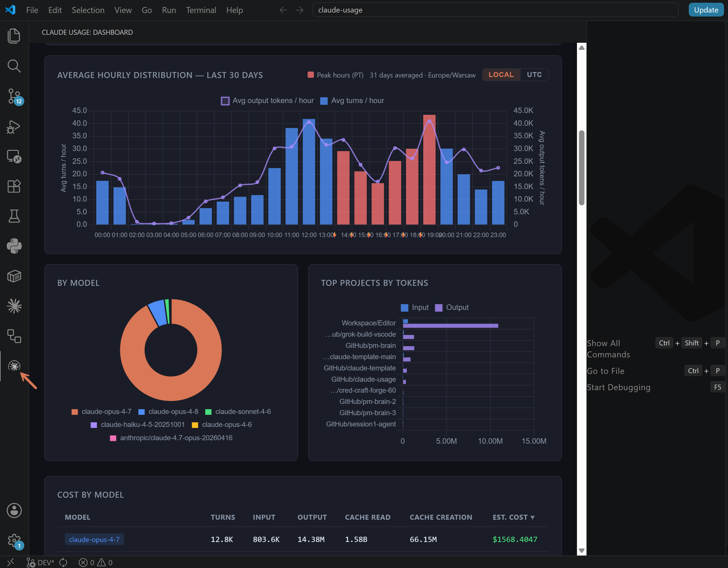Open the connected-squares icon in activity bar

tap(14, 336)
